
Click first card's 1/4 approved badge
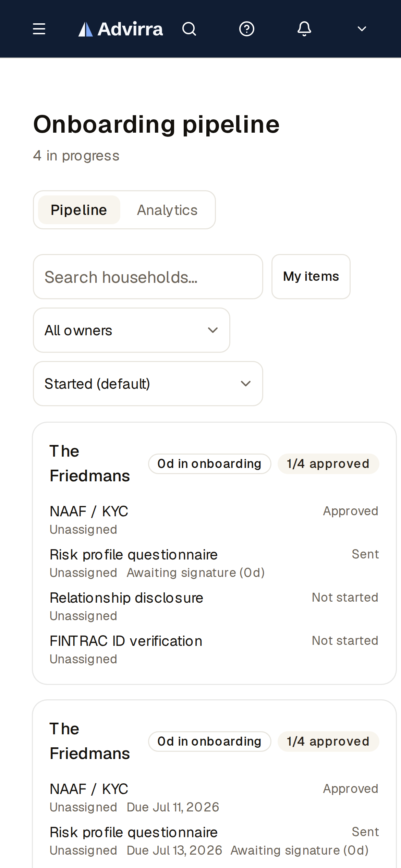(328, 464)
